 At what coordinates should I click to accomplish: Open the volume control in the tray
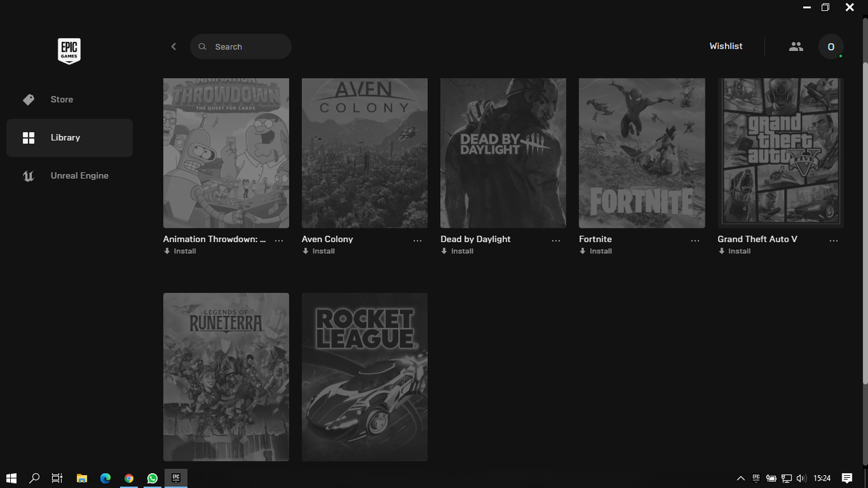pos(802,478)
